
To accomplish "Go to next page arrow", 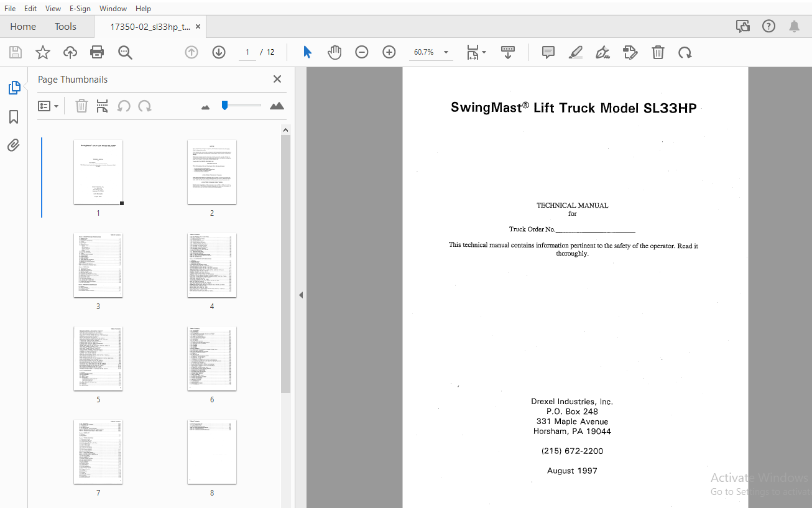I will click(x=219, y=52).
